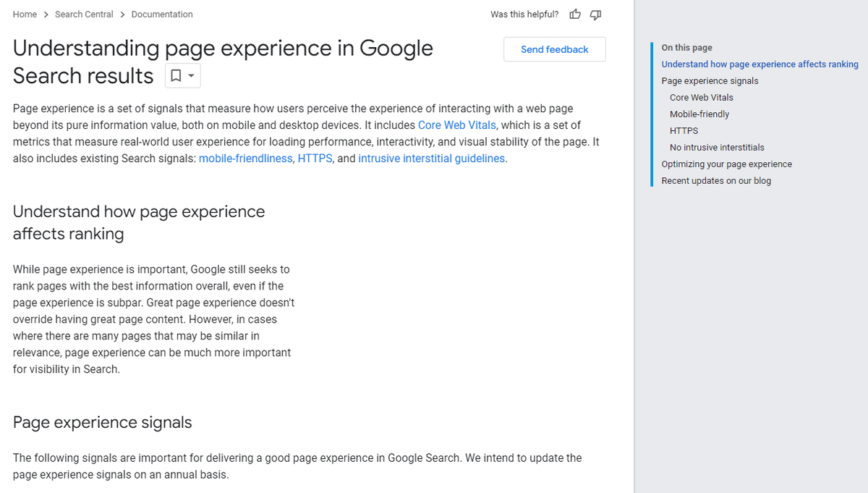This screenshot has width=868, height=493.
Task: Jump to Optimizing your page experience
Action: (726, 164)
